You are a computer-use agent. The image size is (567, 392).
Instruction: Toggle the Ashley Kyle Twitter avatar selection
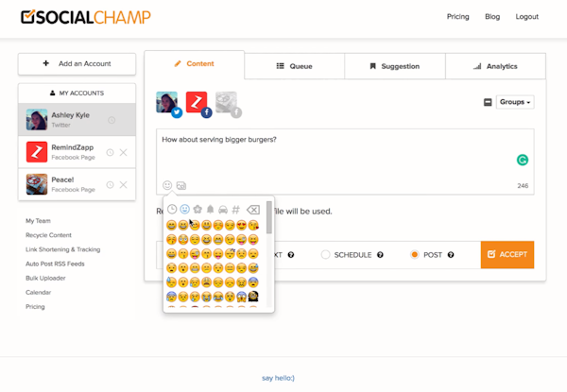point(167,103)
